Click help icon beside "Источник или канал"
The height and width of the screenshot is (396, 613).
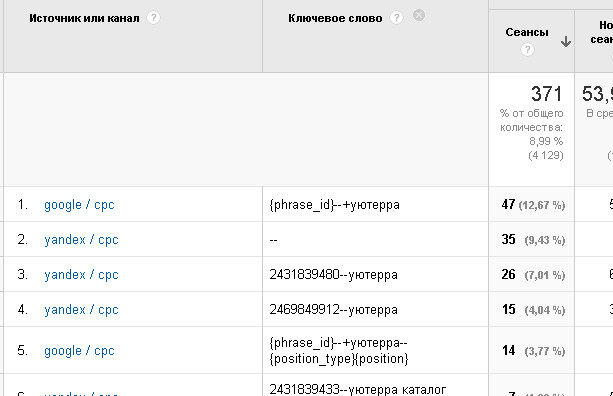(x=153, y=18)
